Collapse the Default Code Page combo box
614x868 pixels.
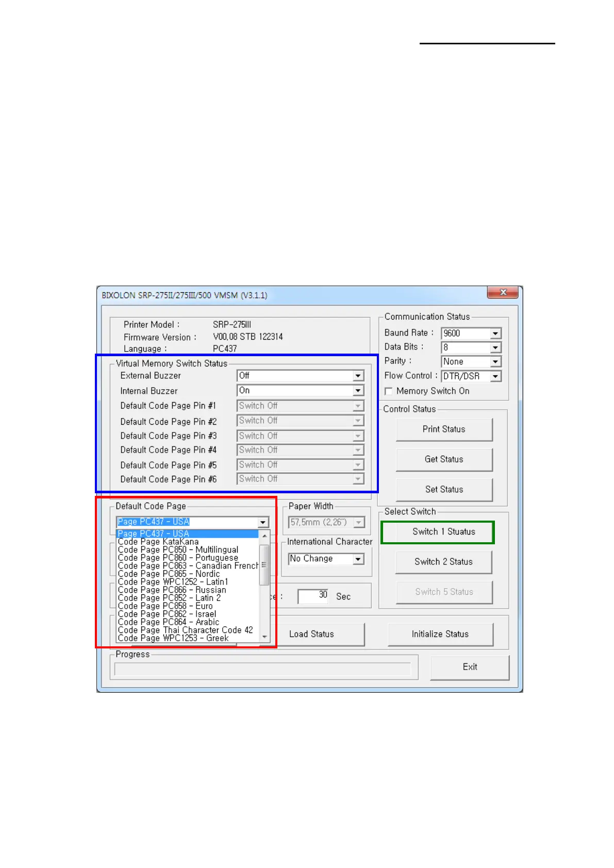[263, 522]
